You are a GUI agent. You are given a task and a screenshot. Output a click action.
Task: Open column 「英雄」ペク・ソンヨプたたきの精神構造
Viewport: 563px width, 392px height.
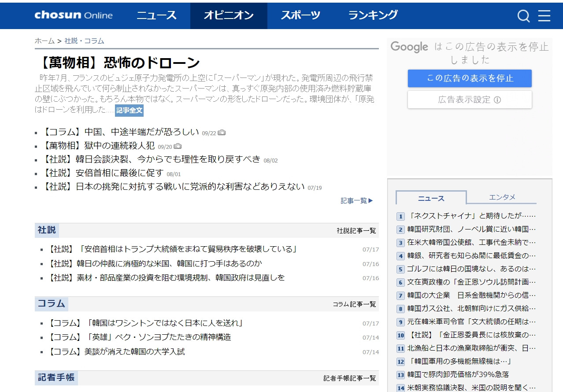pos(139,337)
